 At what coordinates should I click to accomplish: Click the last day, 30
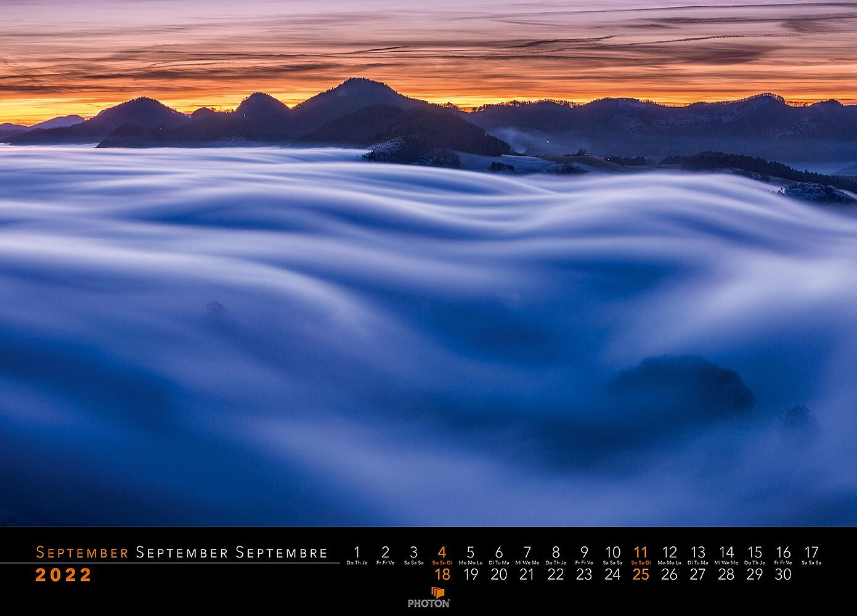782,575
